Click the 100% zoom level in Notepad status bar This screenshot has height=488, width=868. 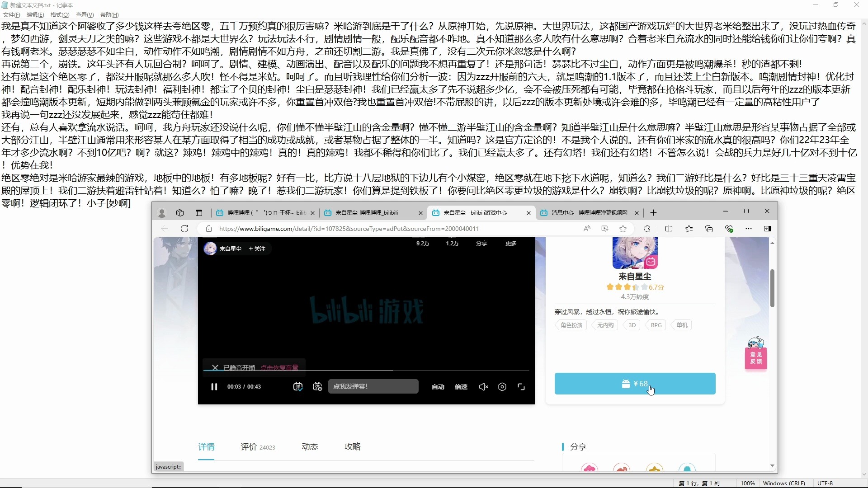[x=747, y=483]
